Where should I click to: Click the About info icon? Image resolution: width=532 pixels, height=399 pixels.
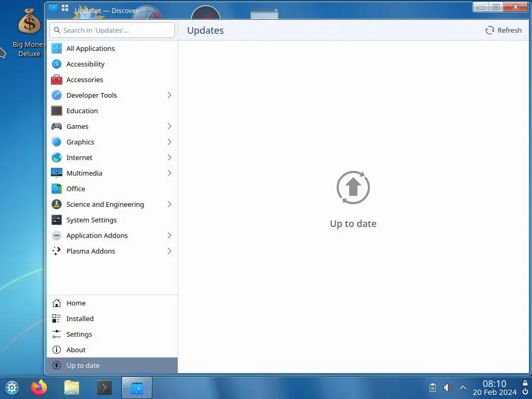(57, 350)
